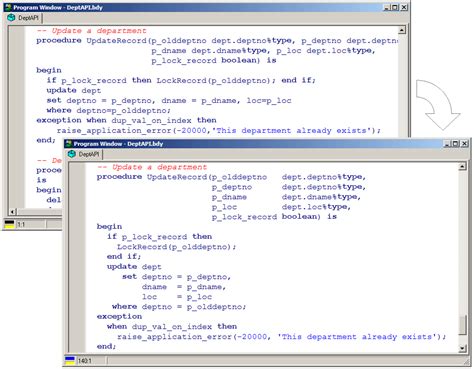
Task: Click the 'if p_lock_record then' line in front window
Action: click(159, 237)
